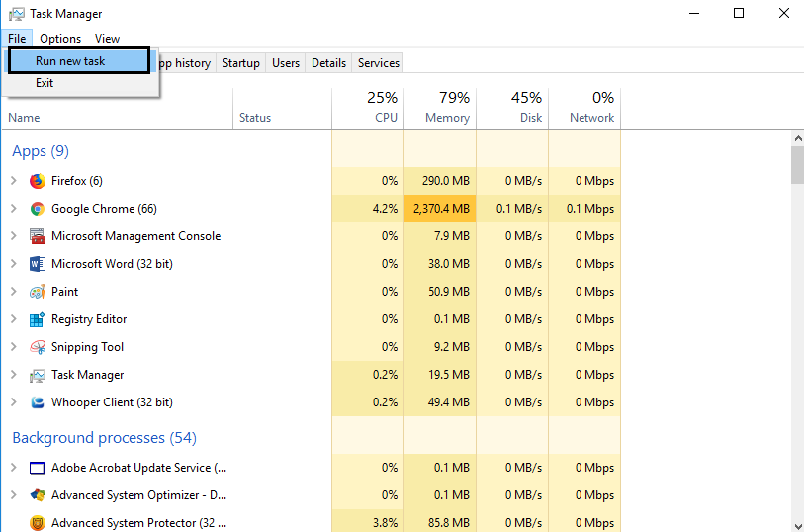Expand the Paint process entry
Viewport: 804px width, 532px height.
pyautogui.click(x=14, y=291)
